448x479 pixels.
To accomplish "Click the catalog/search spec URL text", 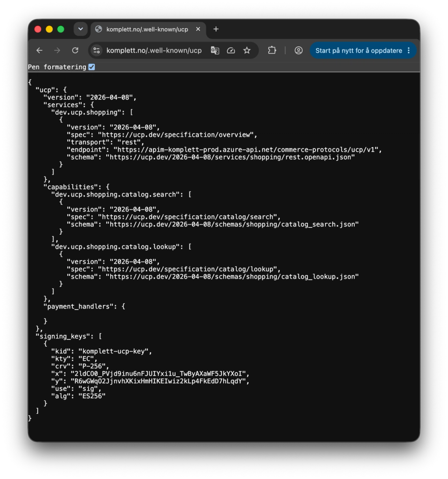I will click(x=188, y=217).
